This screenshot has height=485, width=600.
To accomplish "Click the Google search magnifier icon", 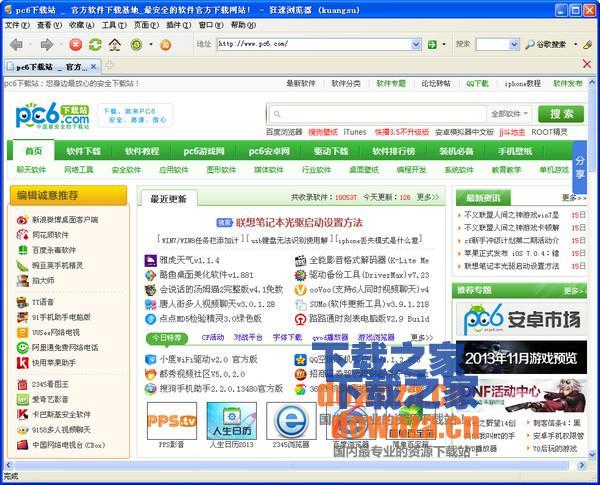I will 530,45.
